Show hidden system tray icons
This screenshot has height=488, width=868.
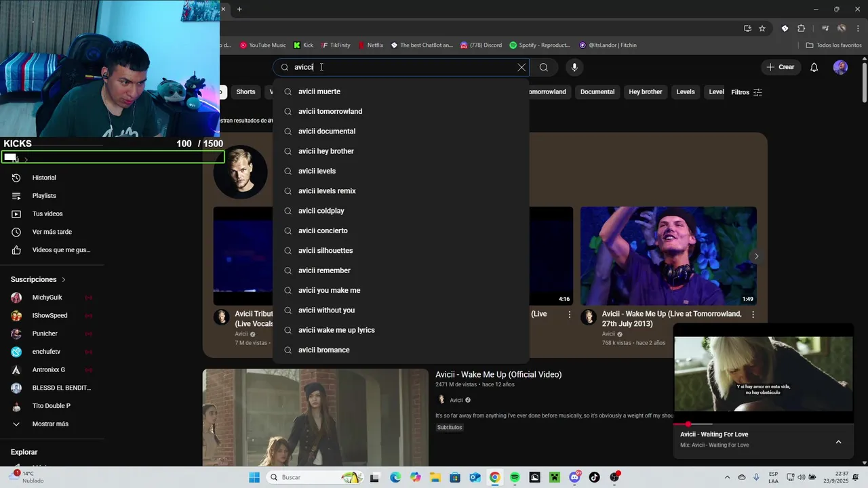coord(727,477)
